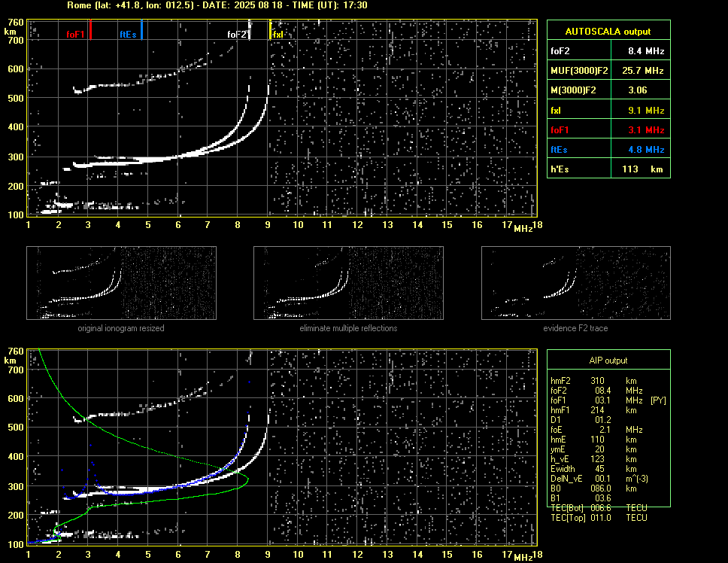Click the 500 km echo trace on top ionogram
This screenshot has height=563, width=728.
tap(116, 85)
